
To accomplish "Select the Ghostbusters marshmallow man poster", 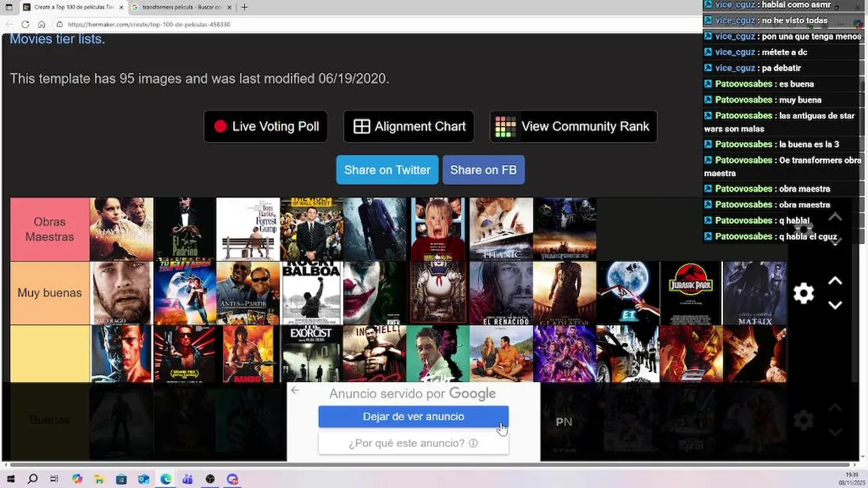I will 438,293.
